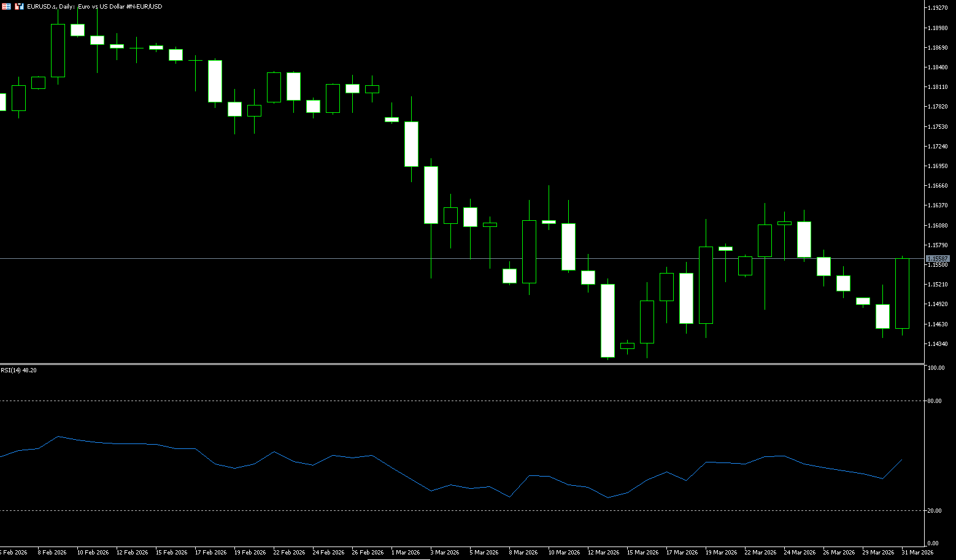Screen dimensions: 956x560
Task: Click the red-blue Depth of Market icon
Action: 19,6
